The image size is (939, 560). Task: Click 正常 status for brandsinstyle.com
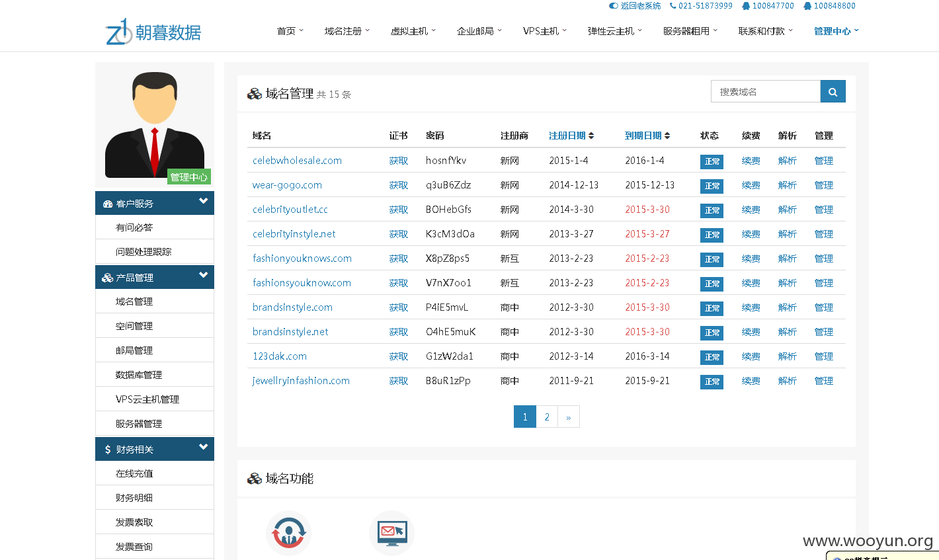point(712,308)
